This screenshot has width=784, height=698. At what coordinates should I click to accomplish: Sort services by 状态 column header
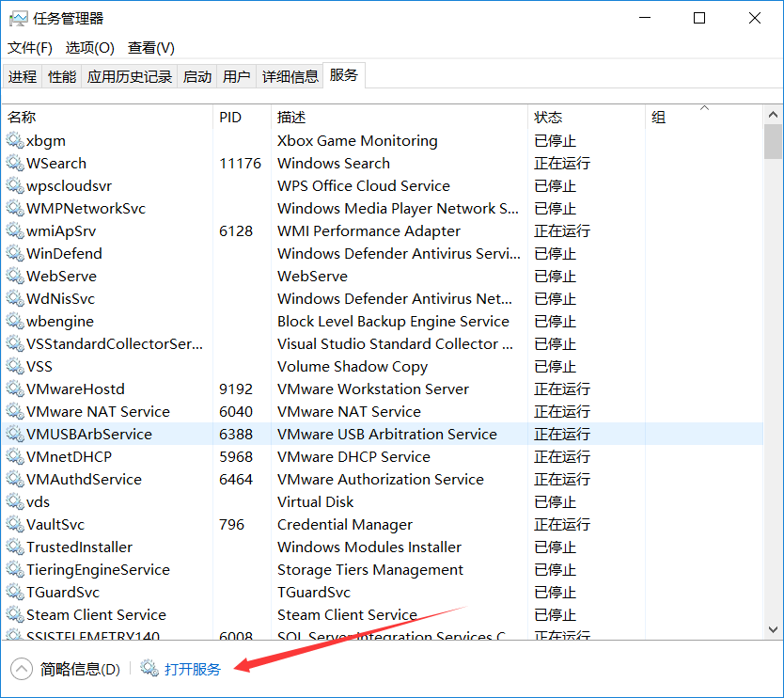pos(587,118)
